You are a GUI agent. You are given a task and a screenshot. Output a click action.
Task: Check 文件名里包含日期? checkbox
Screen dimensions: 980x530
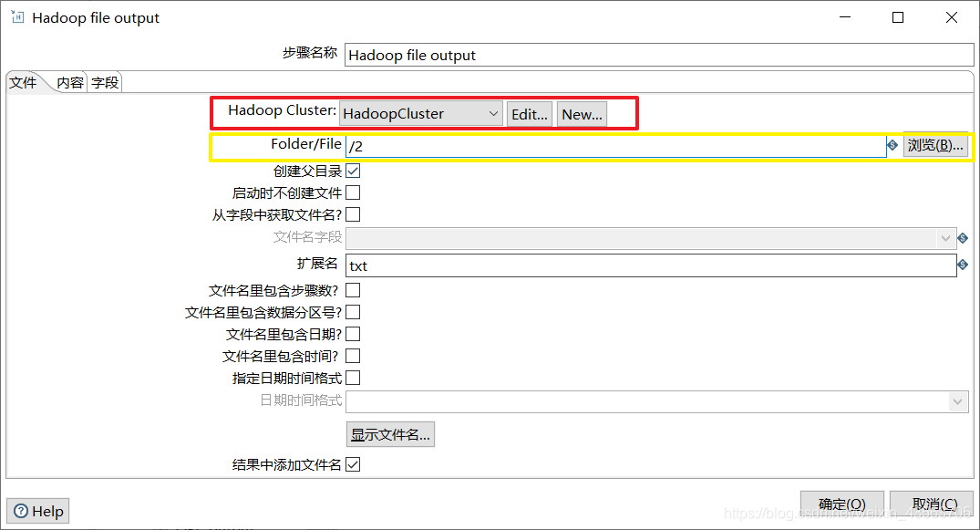[x=353, y=334]
